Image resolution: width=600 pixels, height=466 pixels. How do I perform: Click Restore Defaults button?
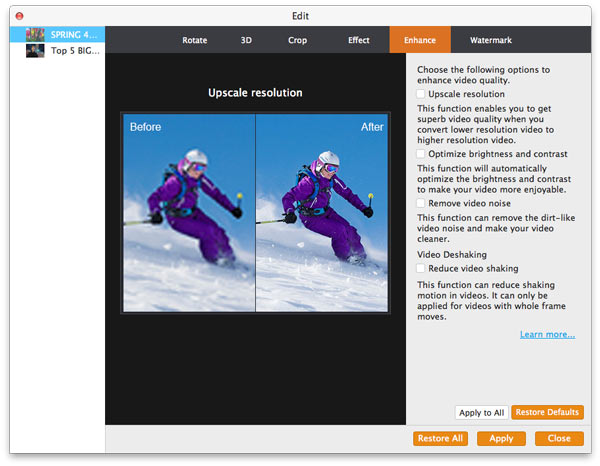(x=547, y=412)
